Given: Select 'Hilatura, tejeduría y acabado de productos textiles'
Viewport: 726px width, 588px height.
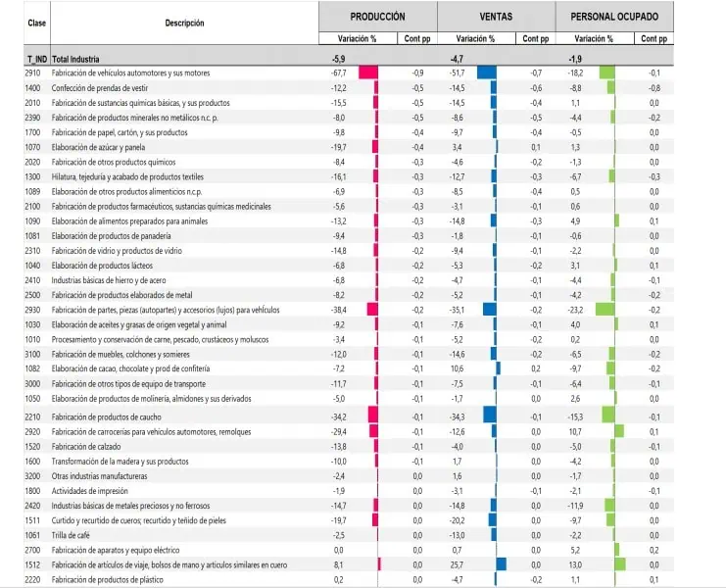Looking at the screenshot, I should pyautogui.click(x=127, y=176).
